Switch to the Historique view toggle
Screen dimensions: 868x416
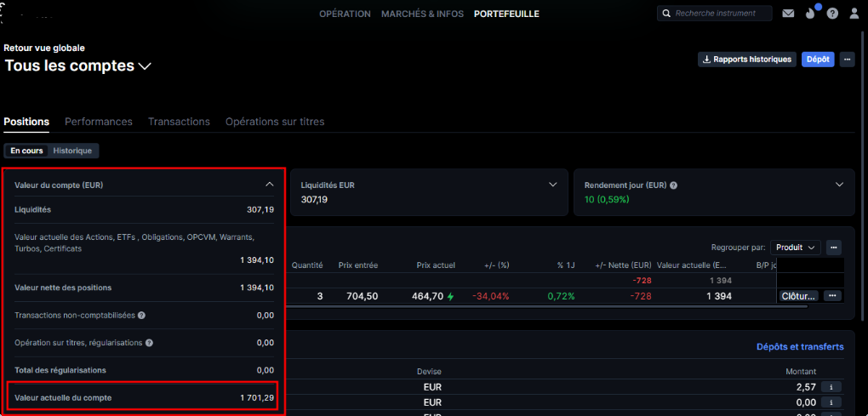tap(72, 151)
